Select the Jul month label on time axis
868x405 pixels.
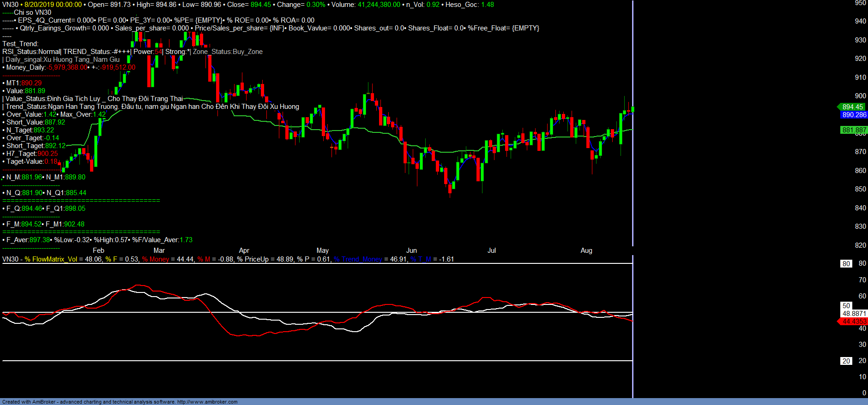tap(491, 250)
